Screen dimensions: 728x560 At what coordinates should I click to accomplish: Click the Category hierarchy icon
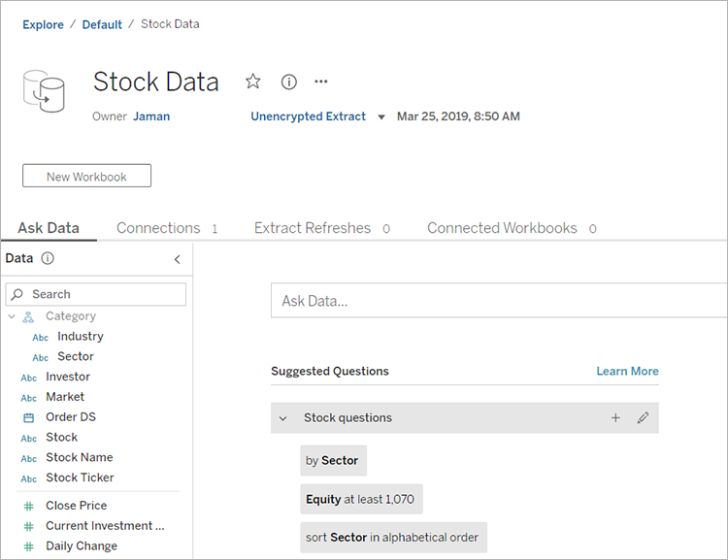(28, 317)
